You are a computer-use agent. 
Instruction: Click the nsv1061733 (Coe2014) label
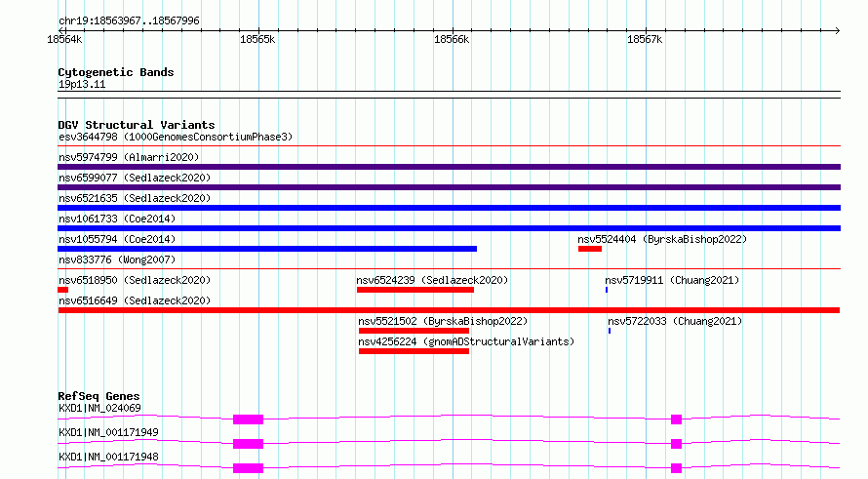pyautogui.click(x=117, y=219)
